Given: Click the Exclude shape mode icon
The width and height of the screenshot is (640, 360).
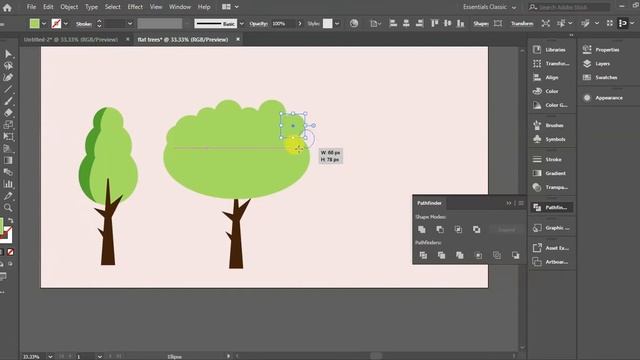Looking at the screenshot, I should click(476, 229).
